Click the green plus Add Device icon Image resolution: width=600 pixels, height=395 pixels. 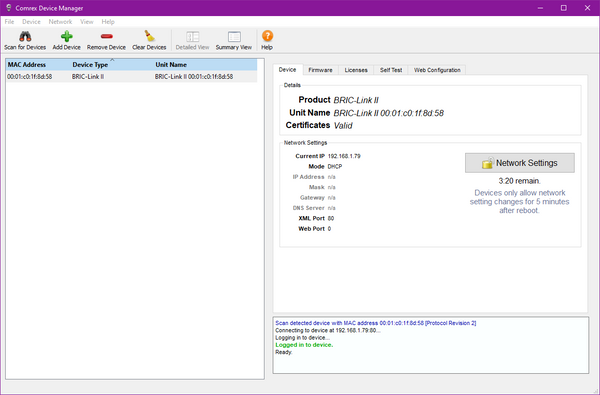pos(67,36)
